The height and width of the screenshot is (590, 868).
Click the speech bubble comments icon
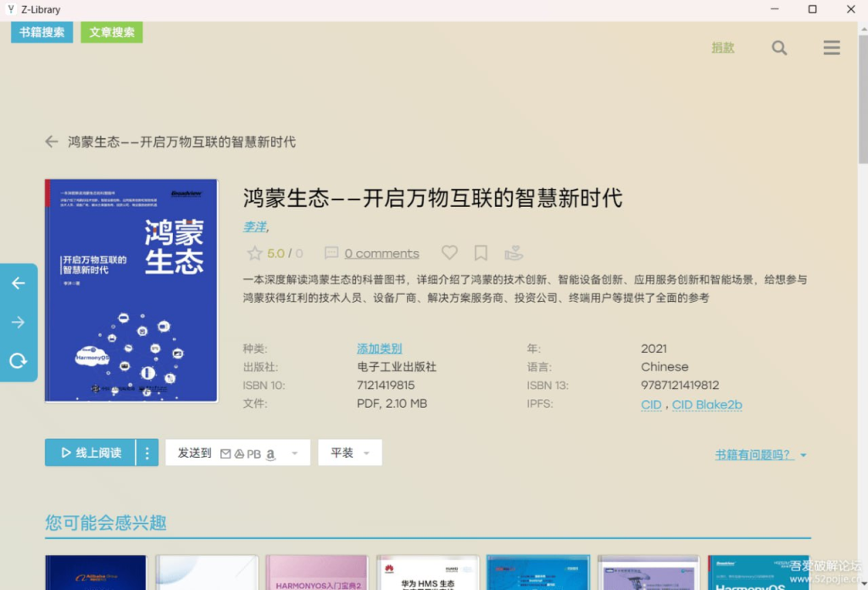tap(331, 253)
